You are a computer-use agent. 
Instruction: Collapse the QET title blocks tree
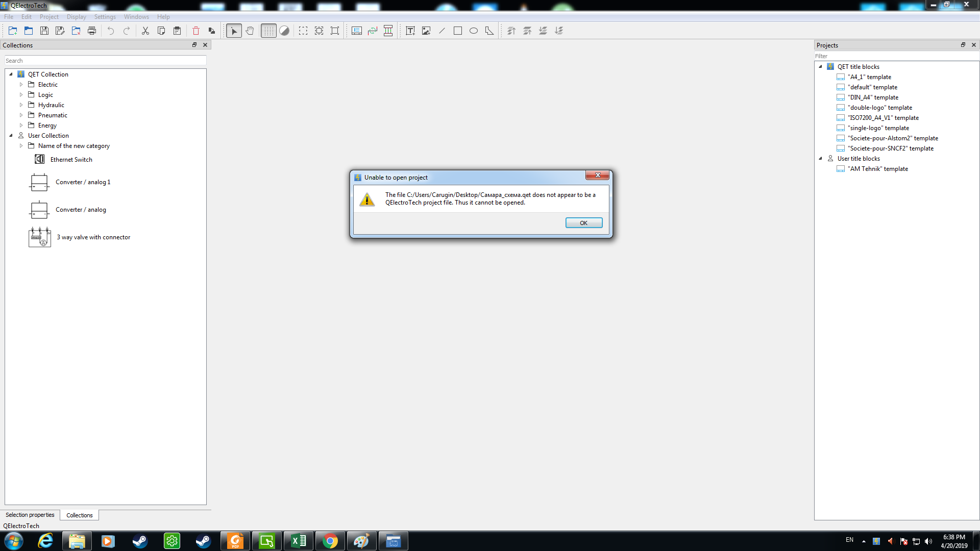(820, 67)
